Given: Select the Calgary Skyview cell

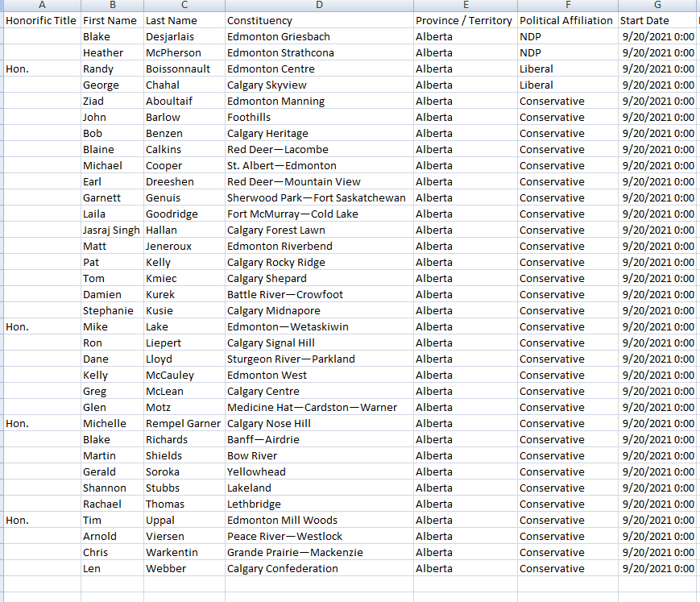Looking at the screenshot, I should coord(319,85).
